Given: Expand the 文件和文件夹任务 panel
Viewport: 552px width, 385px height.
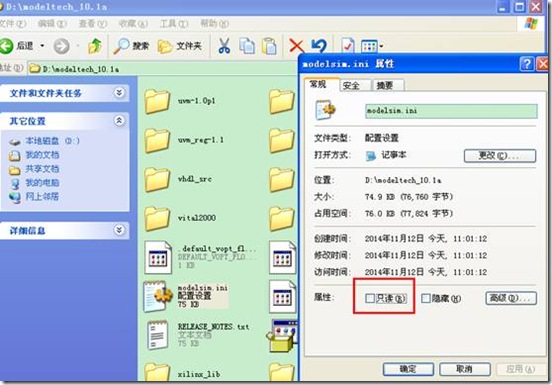Looking at the screenshot, I should pos(119,93).
